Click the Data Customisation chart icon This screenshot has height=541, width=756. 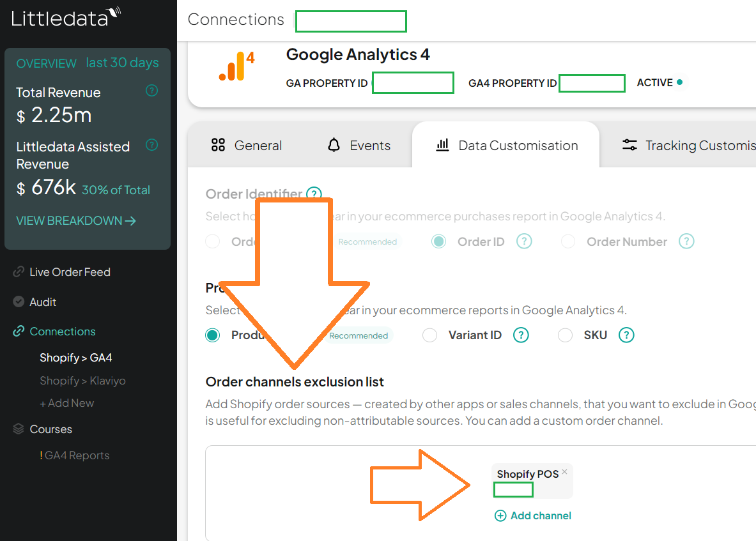442,145
